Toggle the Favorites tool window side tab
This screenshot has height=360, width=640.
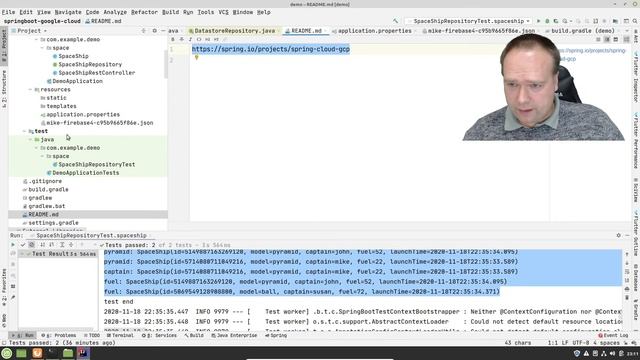tap(4, 287)
